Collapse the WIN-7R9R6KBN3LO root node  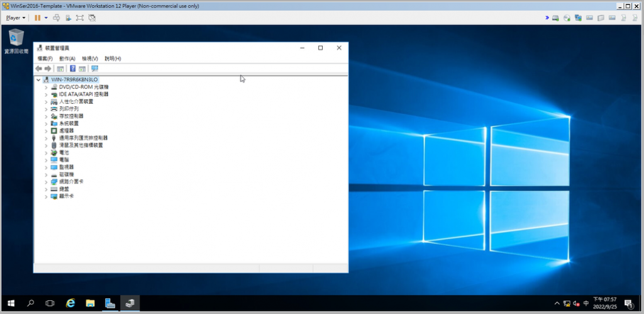tap(38, 80)
